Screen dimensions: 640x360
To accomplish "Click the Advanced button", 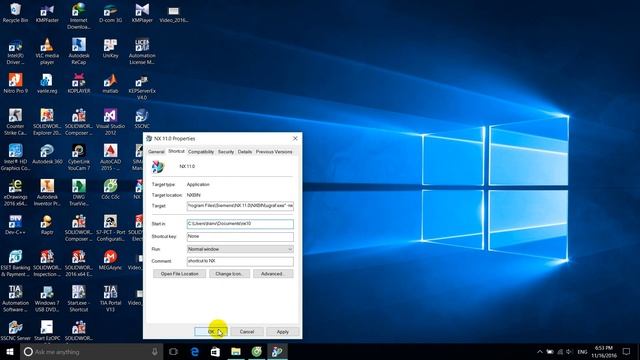I will 273,274.
